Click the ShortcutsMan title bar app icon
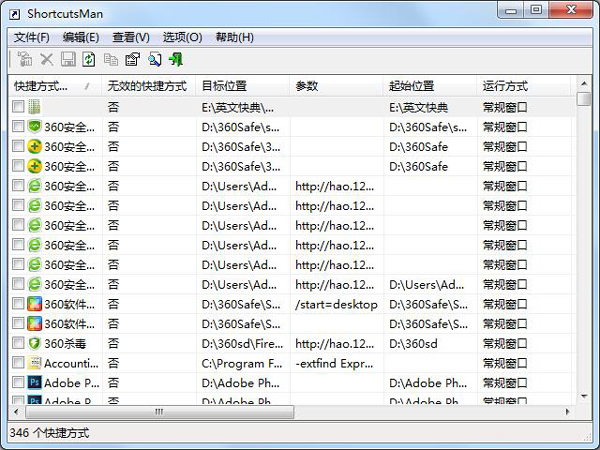The width and height of the screenshot is (600, 450). (15, 15)
